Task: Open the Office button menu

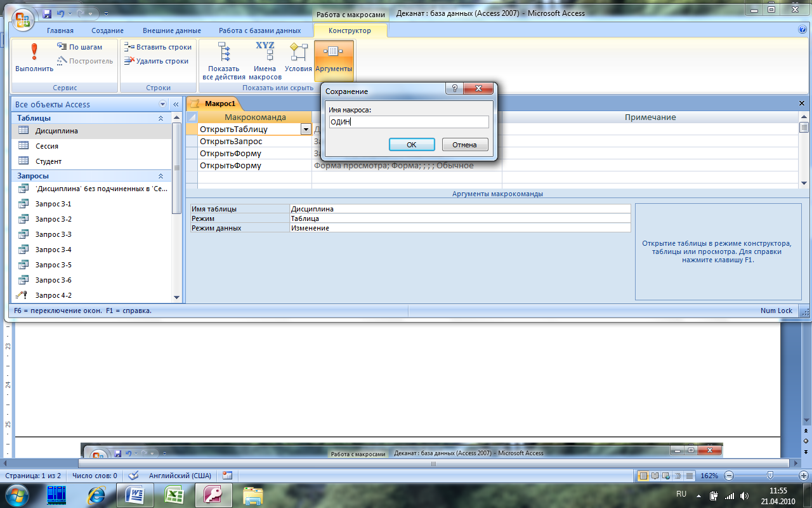Action: click(22, 19)
